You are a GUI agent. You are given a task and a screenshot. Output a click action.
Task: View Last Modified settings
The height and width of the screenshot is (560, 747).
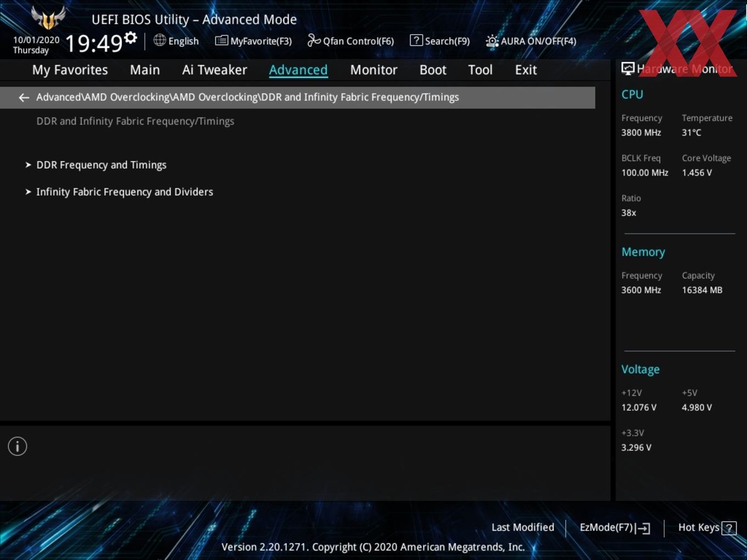522,527
